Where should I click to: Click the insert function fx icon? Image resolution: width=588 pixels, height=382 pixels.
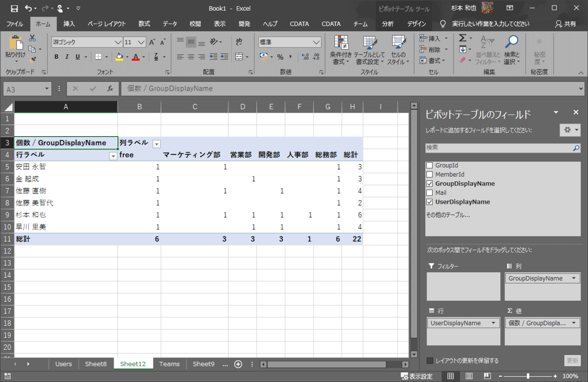point(110,89)
